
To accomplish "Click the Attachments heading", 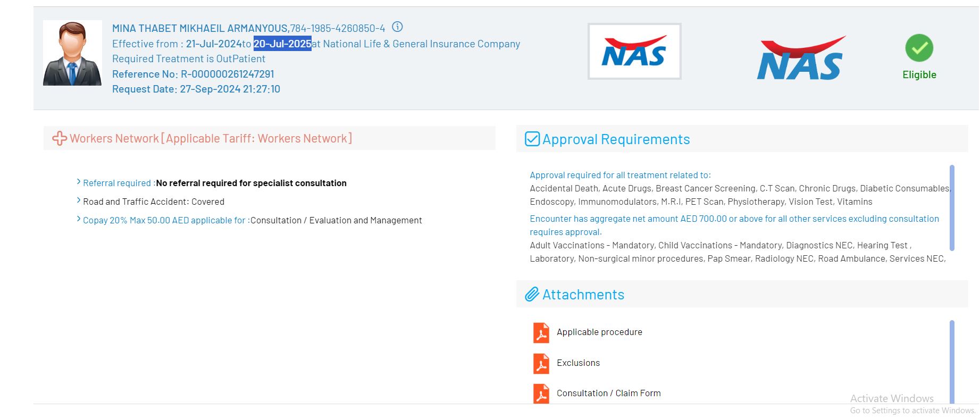I will point(583,294).
